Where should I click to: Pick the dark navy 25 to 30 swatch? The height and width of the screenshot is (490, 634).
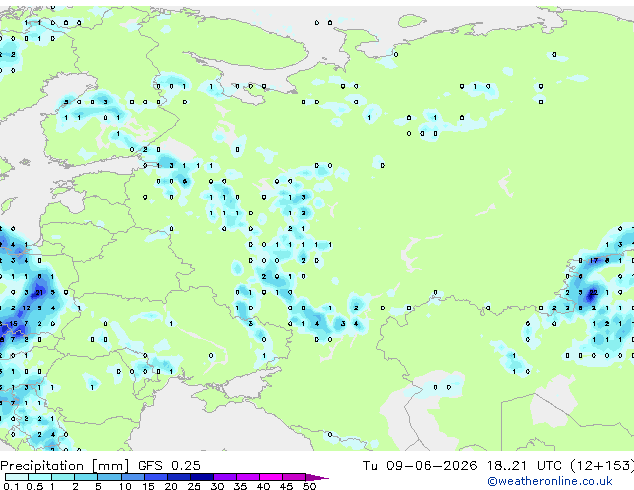[202, 477]
